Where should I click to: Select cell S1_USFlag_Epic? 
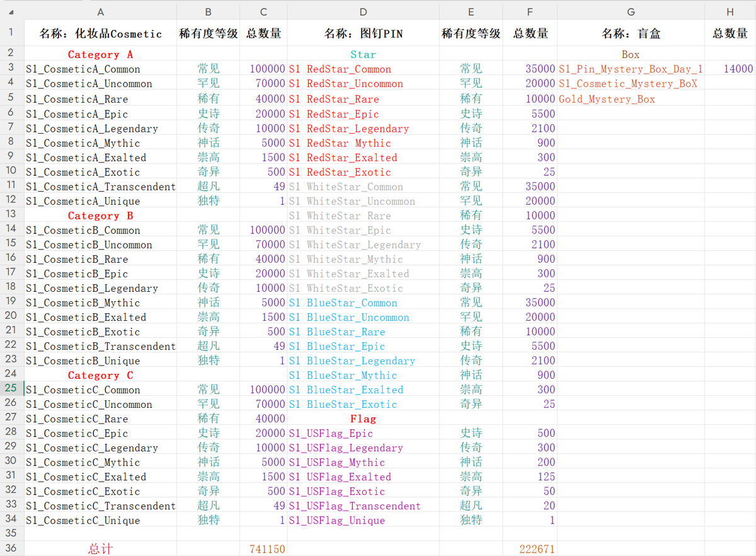pos(364,433)
